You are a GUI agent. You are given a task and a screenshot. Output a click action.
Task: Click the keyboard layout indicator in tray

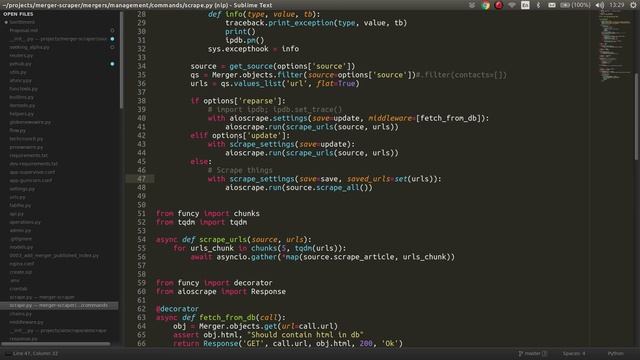(525, 5)
